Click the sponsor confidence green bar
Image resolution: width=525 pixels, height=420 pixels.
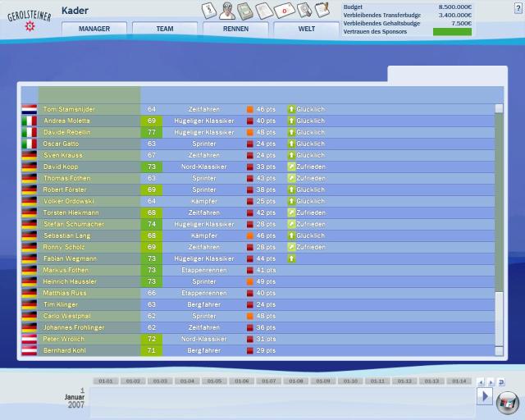point(452,32)
